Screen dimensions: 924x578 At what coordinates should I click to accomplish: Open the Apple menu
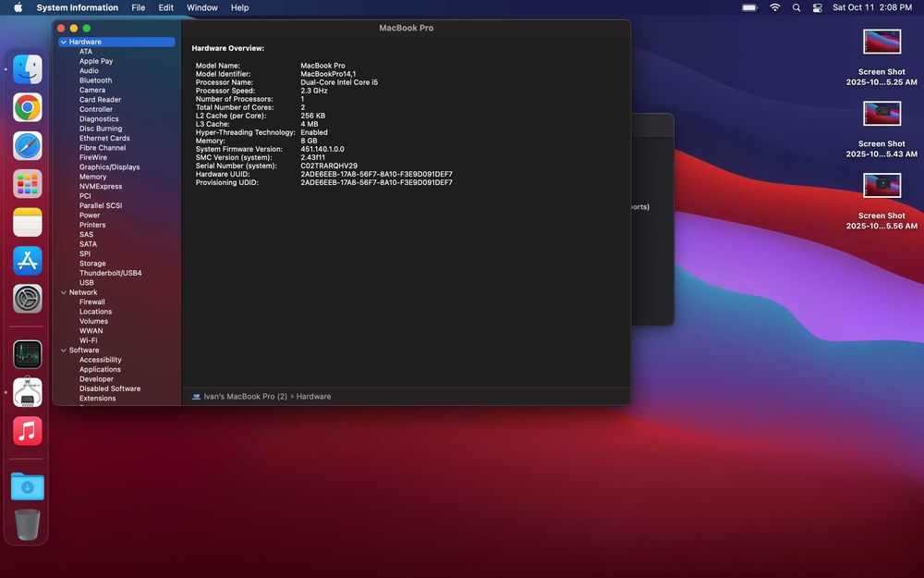point(18,7)
